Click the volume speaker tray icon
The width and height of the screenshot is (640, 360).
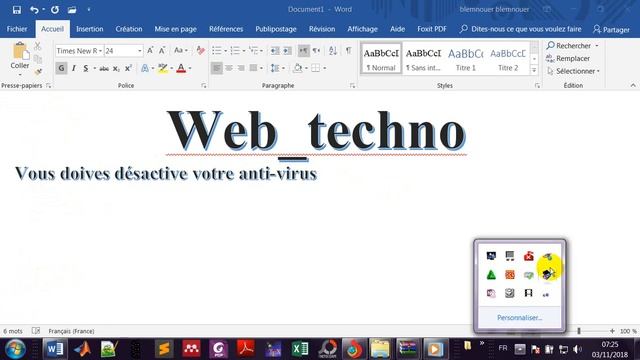coord(577,349)
